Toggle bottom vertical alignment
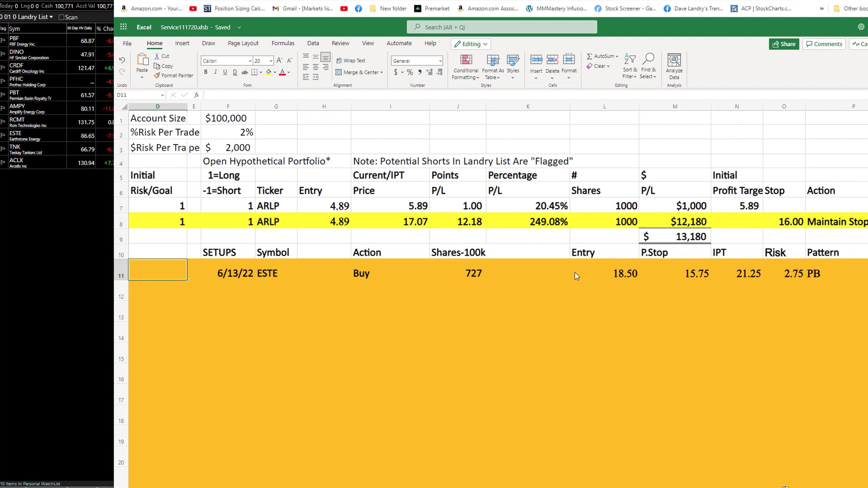This screenshot has width=868, height=488. (325, 57)
